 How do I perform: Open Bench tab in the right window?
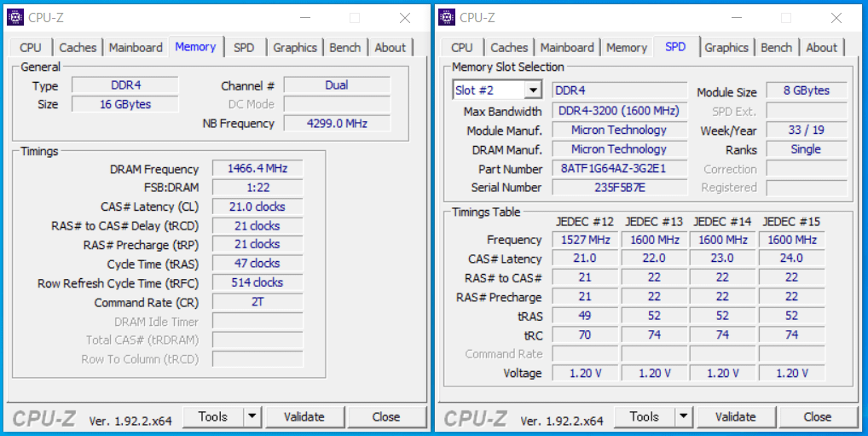click(x=776, y=48)
